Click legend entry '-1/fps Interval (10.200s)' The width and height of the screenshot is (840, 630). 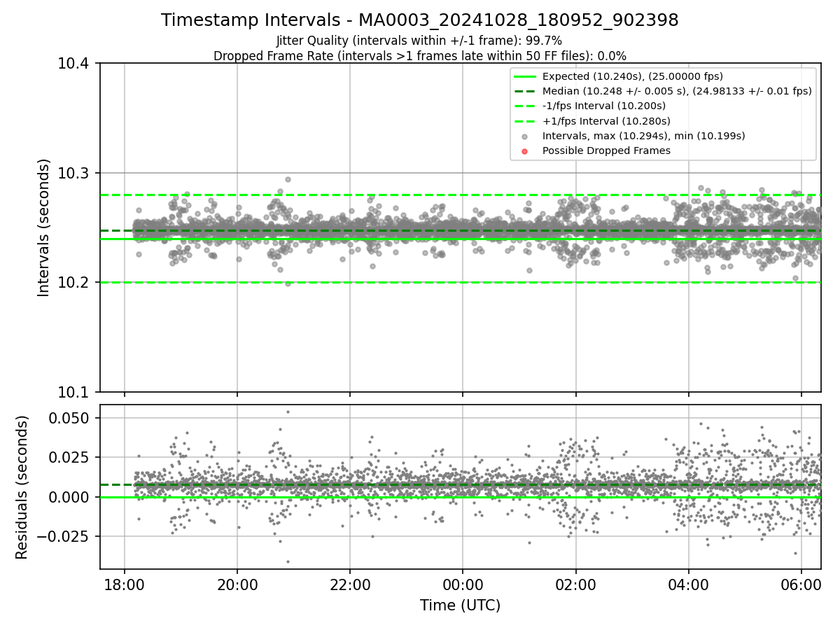coord(604,106)
